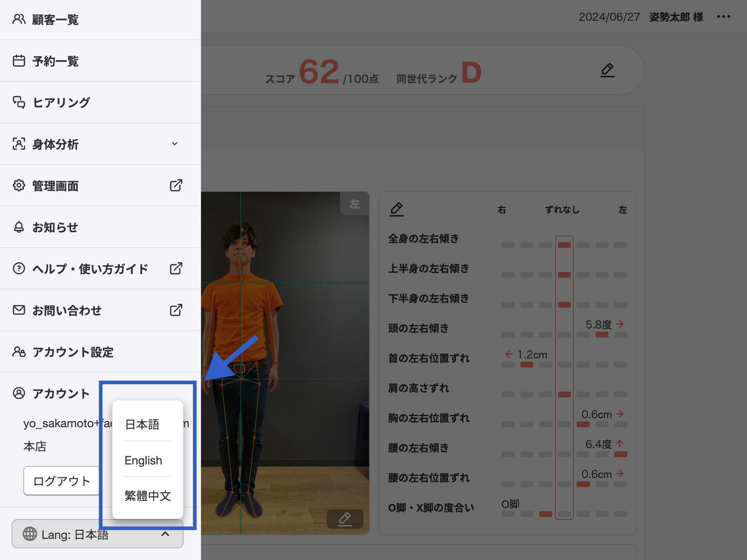This screenshot has width=747, height=560.
Task: Click the 腰の左右傾き row label
Action: (x=418, y=448)
